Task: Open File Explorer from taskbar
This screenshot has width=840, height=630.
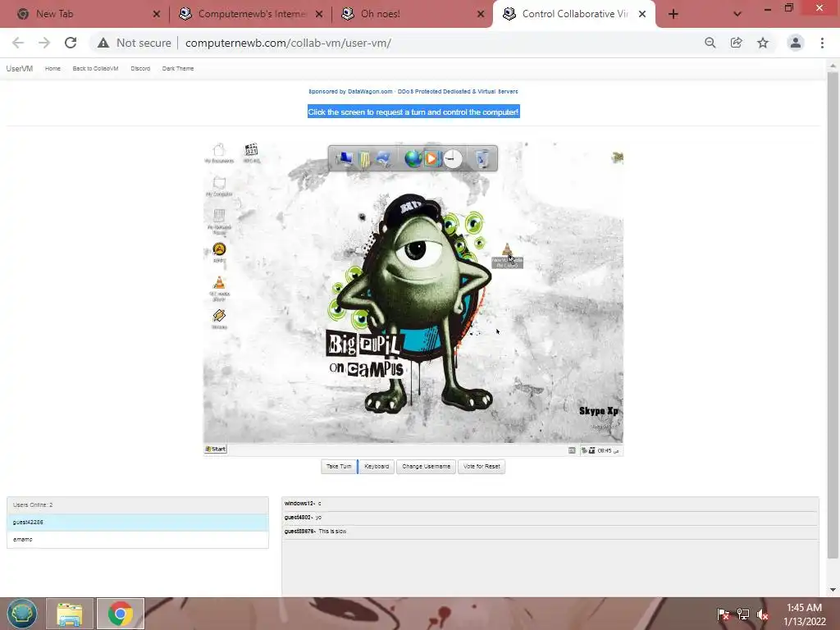Action: 70,614
